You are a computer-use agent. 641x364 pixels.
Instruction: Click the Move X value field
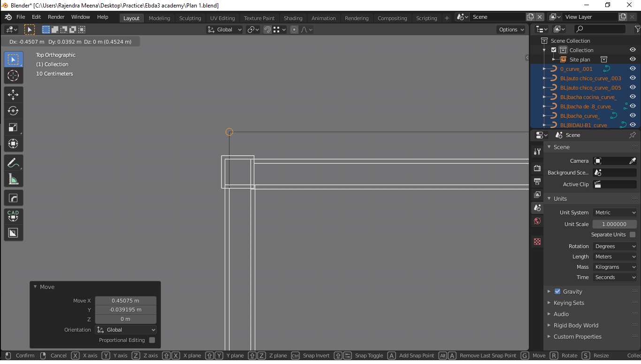(x=126, y=301)
